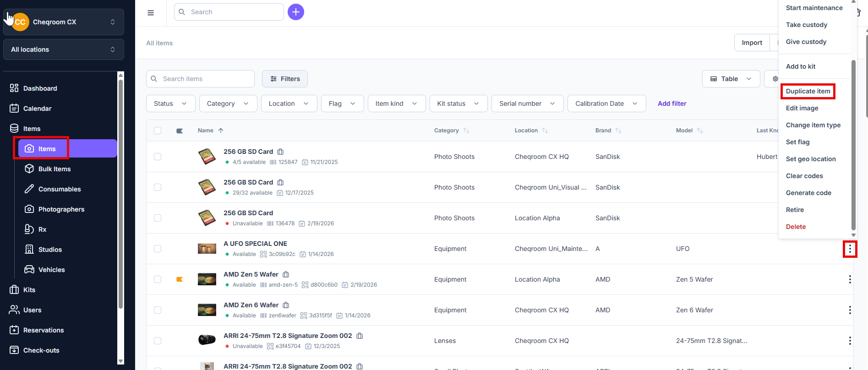This screenshot has width=868, height=370.
Task: Check the first 256 GB SD Card row (4/5 available)
Action: [158, 157]
